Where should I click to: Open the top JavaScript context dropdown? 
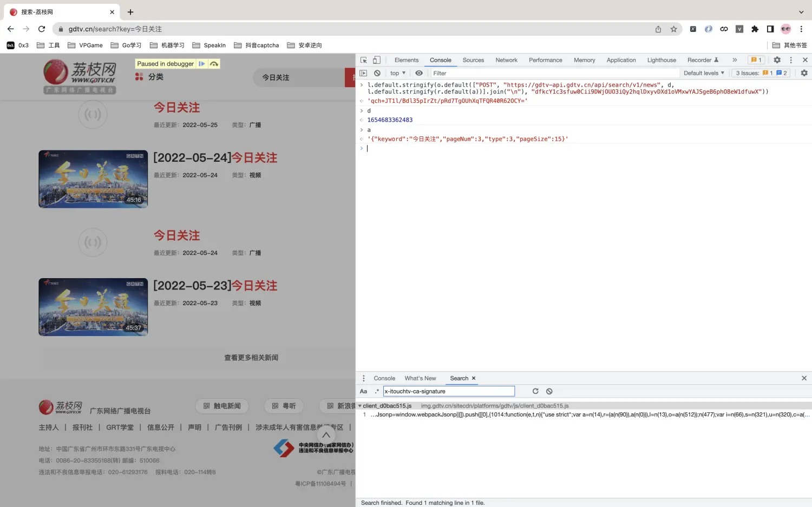(x=398, y=73)
